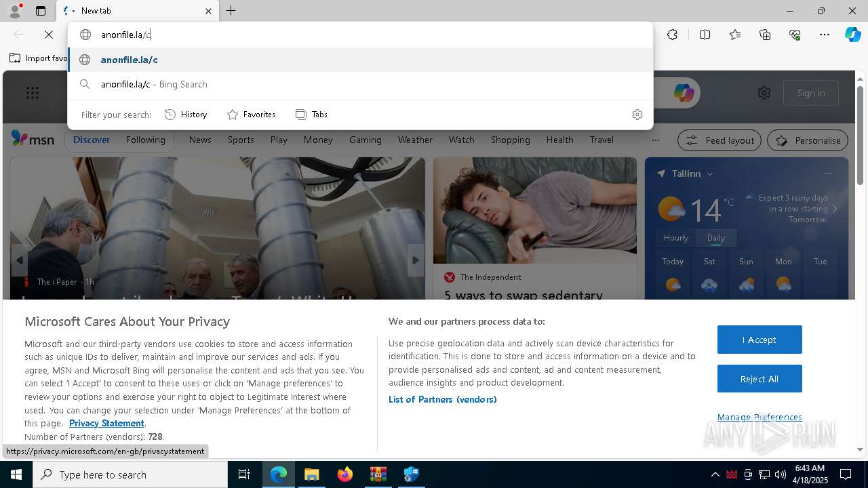Open the Feed layout button
The height and width of the screenshot is (488, 868).
(719, 140)
